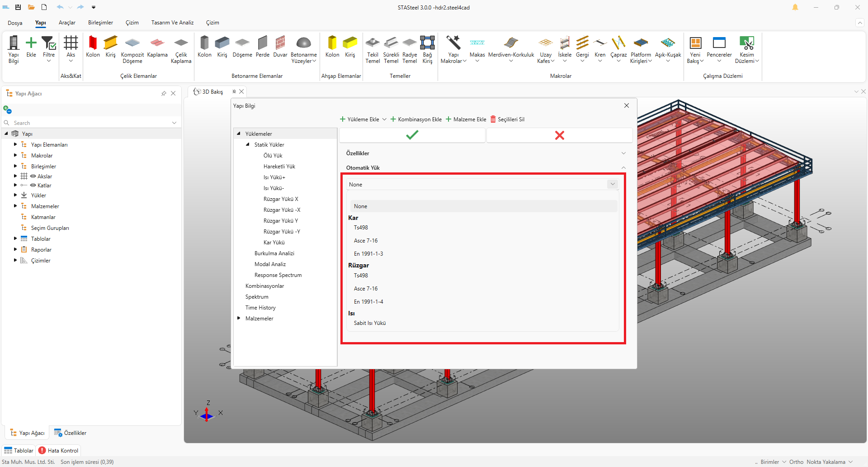The image size is (868, 467).
Task: Pin the Yapı Ağacı panel
Action: click(164, 94)
